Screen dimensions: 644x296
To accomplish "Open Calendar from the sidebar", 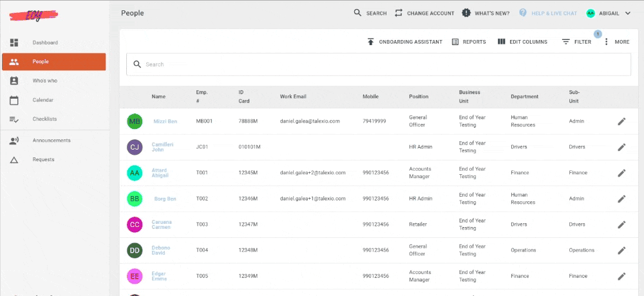I will point(14,100).
